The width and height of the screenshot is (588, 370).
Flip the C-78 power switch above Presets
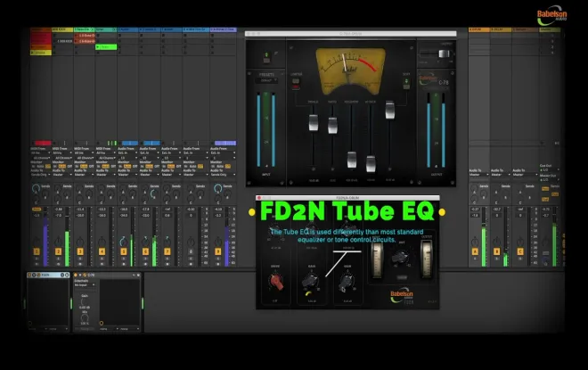click(266, 57)
